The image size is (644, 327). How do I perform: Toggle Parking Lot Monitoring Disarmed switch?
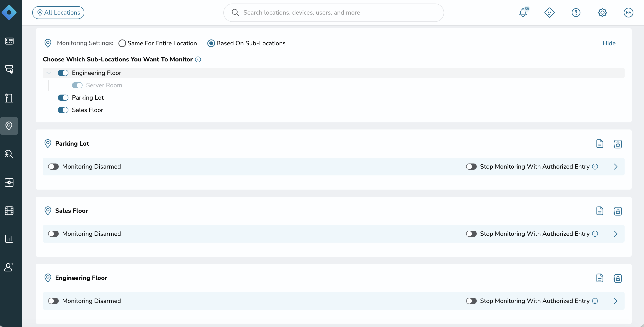coord(53,167)
